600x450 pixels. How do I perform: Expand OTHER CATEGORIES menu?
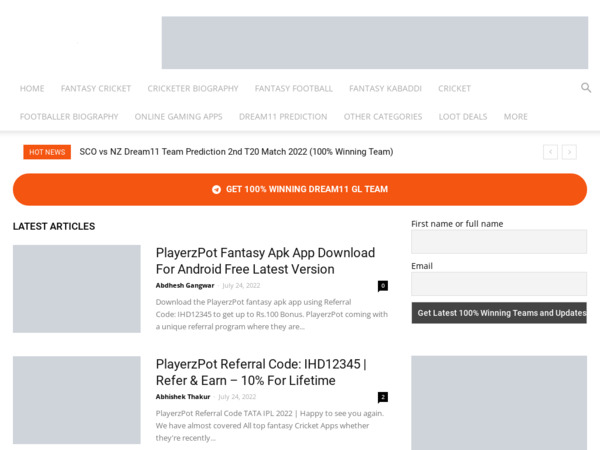point(383,117)
